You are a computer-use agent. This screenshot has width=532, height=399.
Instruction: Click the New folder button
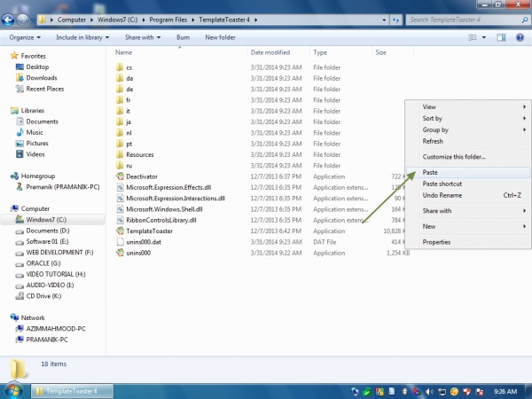220,37
